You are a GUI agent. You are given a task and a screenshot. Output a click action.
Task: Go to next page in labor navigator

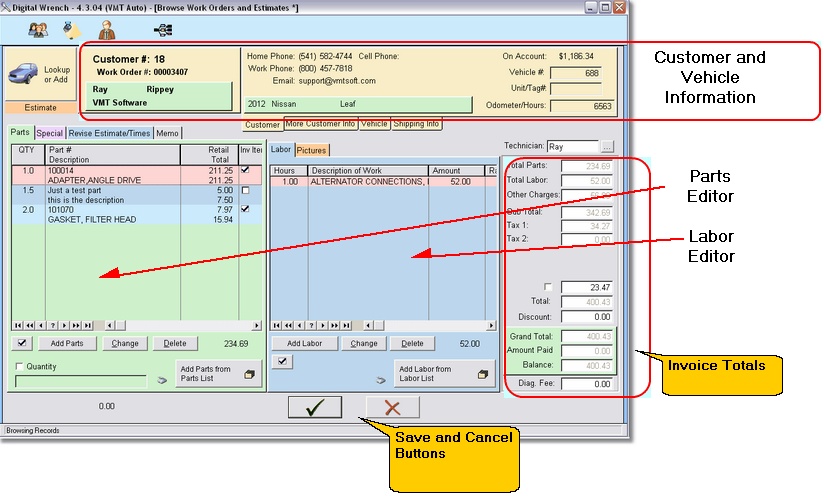coord(334,326)
